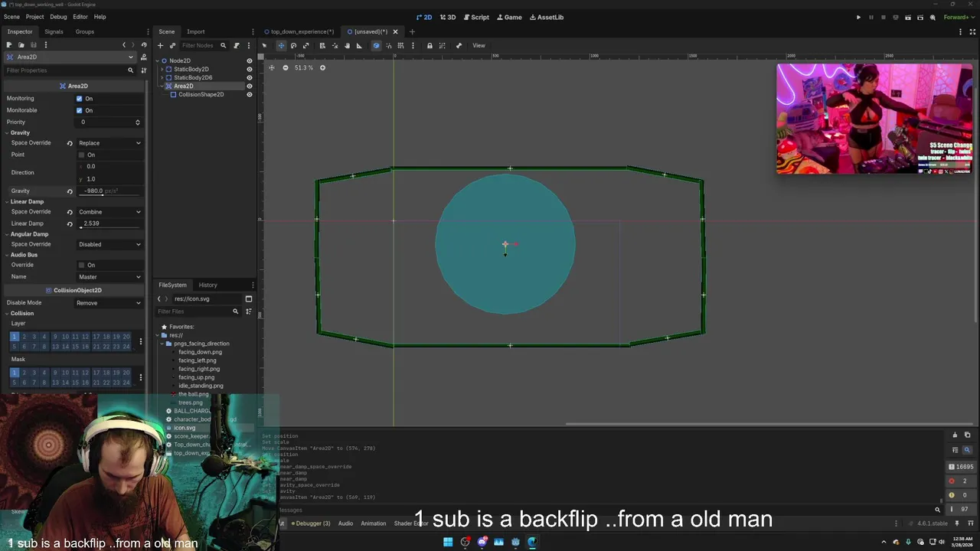Viewport: 980px width, 551px height.
Task: Open skeleton options bone icon
Action: (x=459, y=45)
